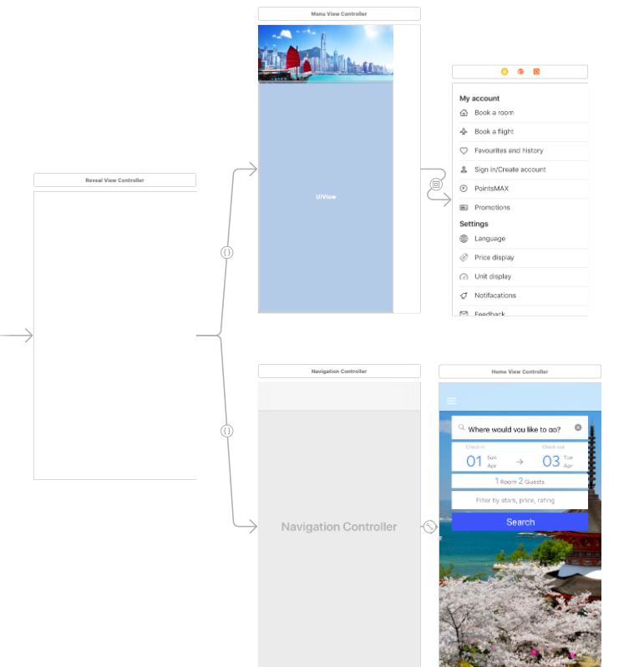Click the red-orange exit icon in scene dock

click(536, 72)
